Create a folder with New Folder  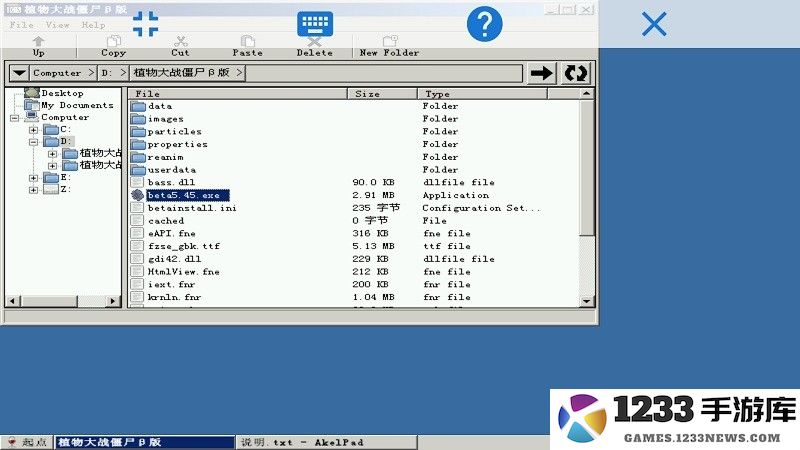click(x=389, y=46)
